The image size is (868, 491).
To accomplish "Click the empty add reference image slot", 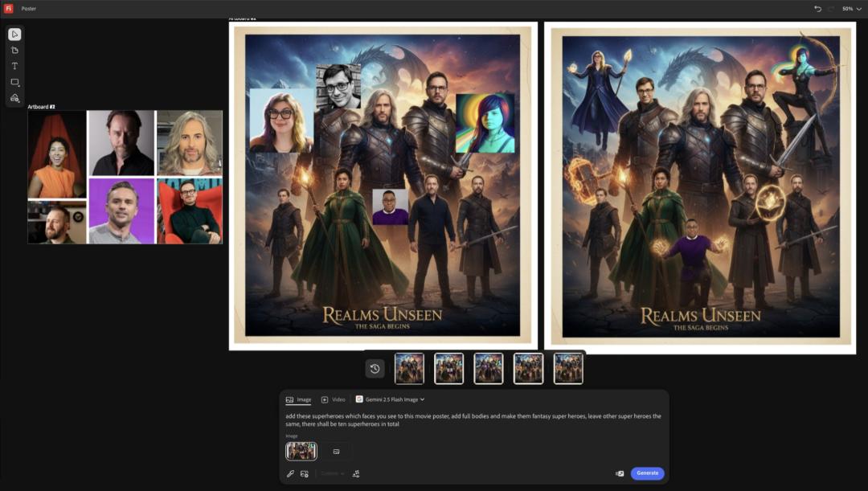I will 336,452.
